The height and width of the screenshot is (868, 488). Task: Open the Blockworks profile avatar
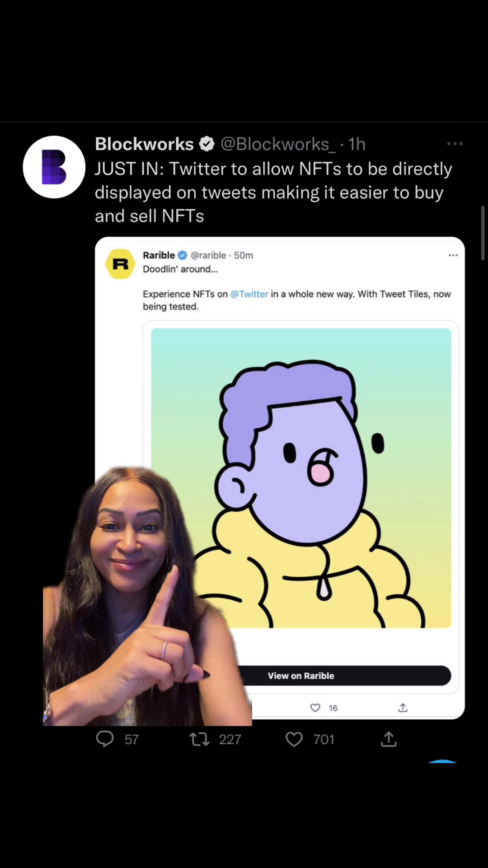pyautogui.click(x=54, y=167)
